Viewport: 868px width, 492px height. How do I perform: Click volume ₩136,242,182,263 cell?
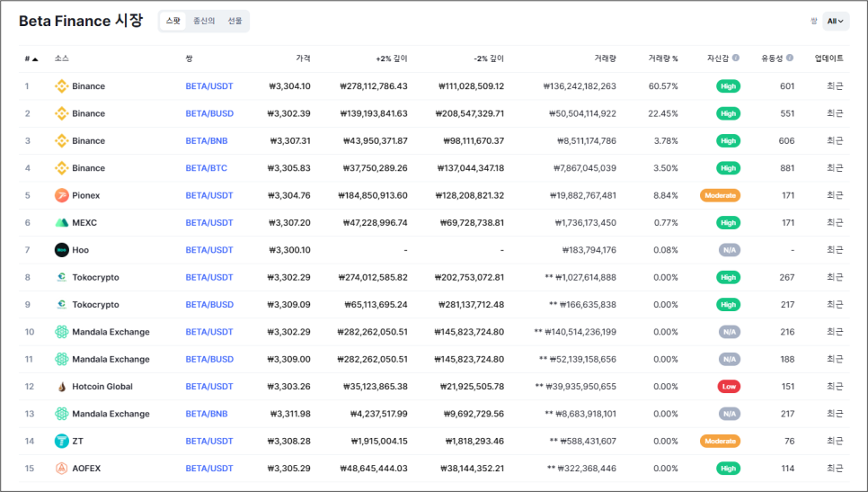coord(580,85)
